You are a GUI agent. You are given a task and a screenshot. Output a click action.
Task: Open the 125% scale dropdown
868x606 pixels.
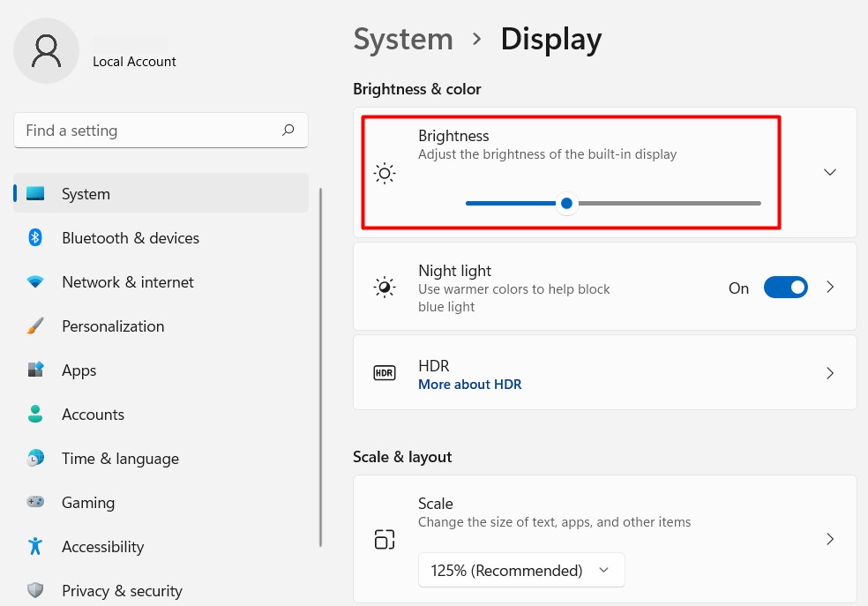[x=520, y=571]
